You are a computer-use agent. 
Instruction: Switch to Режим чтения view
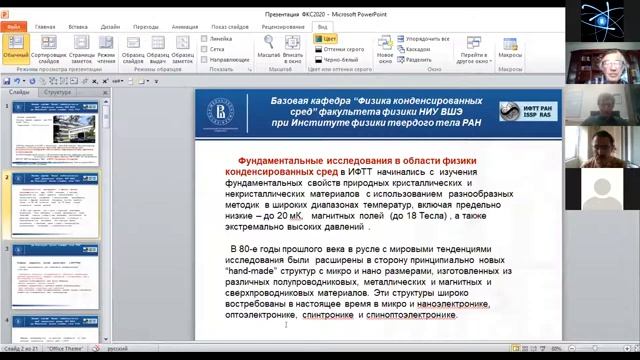106,49
